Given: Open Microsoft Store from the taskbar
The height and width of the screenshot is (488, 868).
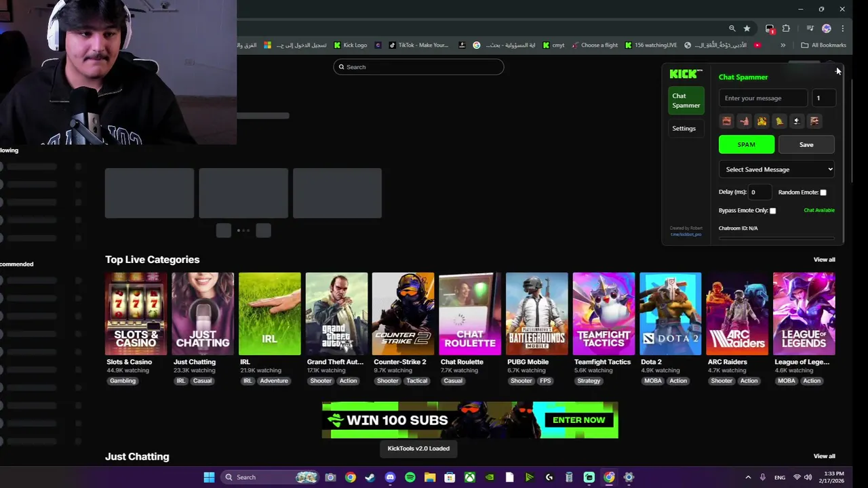Looking at the screenshot, I should [450, 477].
